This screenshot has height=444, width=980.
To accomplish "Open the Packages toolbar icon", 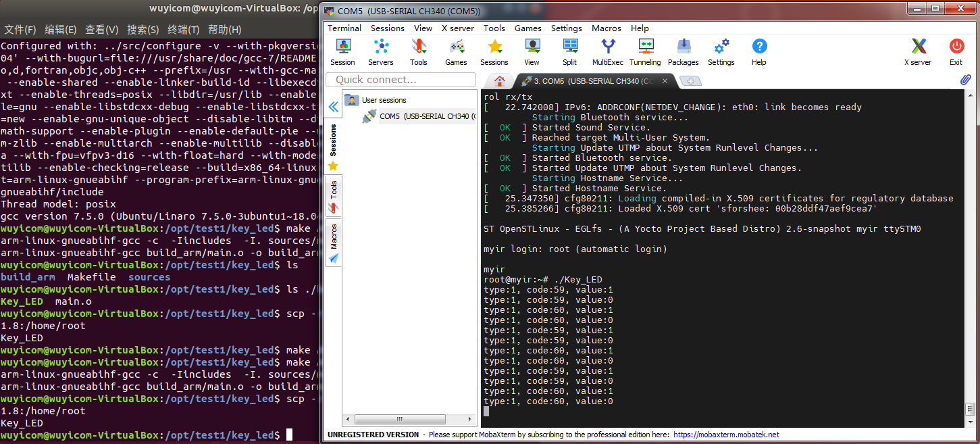I will [x=684, y=51].
